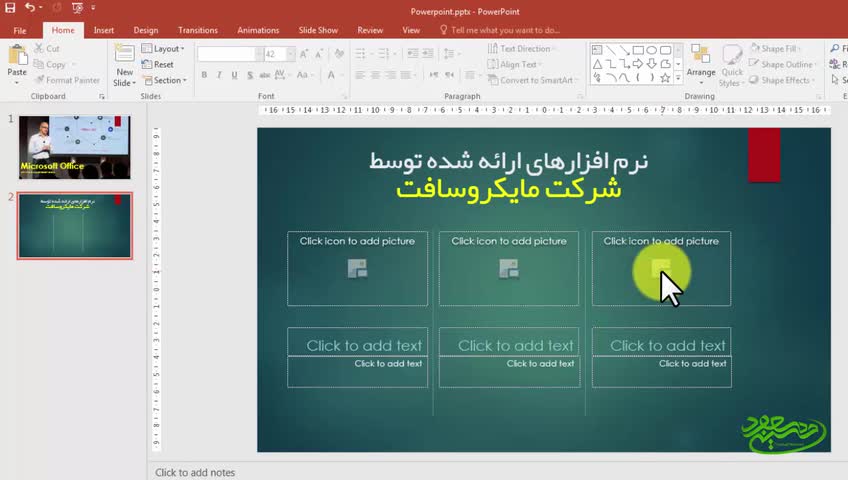This screenshot has height=480, width=848.
Task: Open the Customize Quick Access Toolbar arrow
Action: tap(93, 8)
